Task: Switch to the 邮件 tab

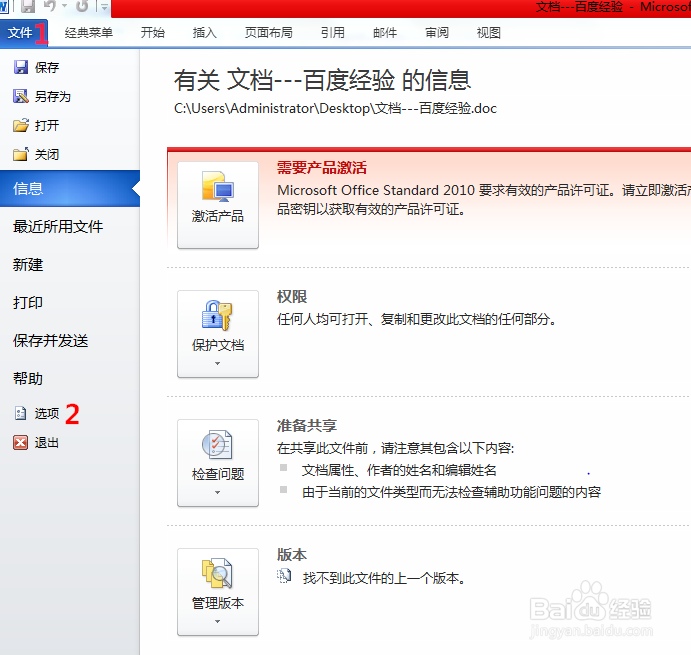Action: click(x=385, y=33)
